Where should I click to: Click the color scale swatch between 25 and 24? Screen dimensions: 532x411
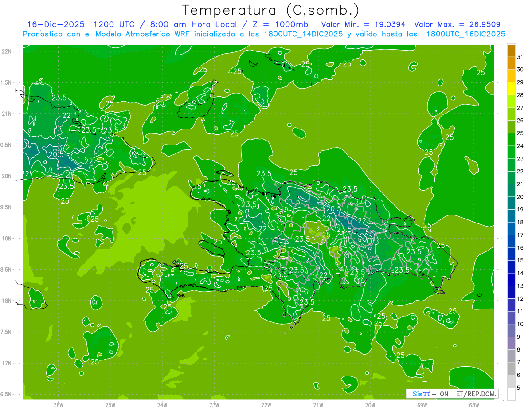(x=511, y=140)
